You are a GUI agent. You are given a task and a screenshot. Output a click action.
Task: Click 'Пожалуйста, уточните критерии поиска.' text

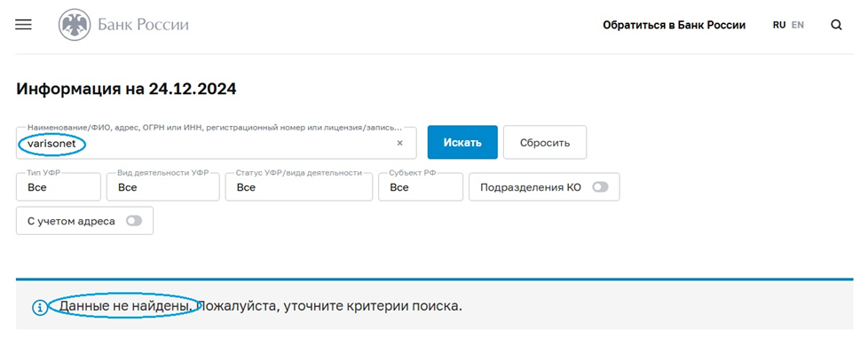[x=330, y=306]
